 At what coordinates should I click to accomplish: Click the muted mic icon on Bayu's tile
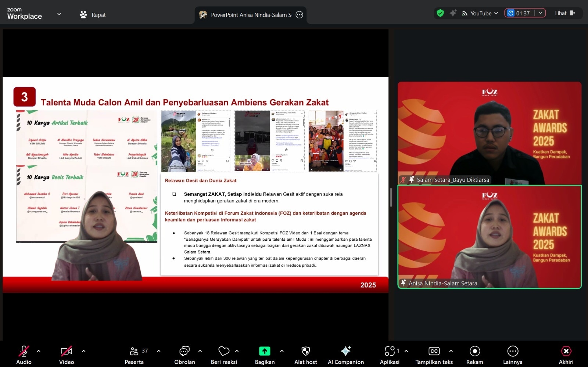pos(404,180)
